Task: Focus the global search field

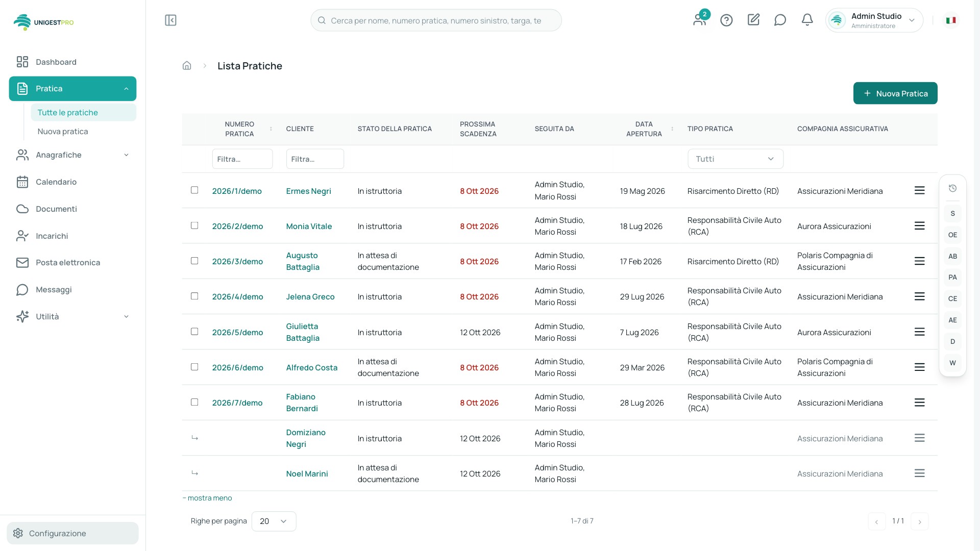Action: coord(436,20)
